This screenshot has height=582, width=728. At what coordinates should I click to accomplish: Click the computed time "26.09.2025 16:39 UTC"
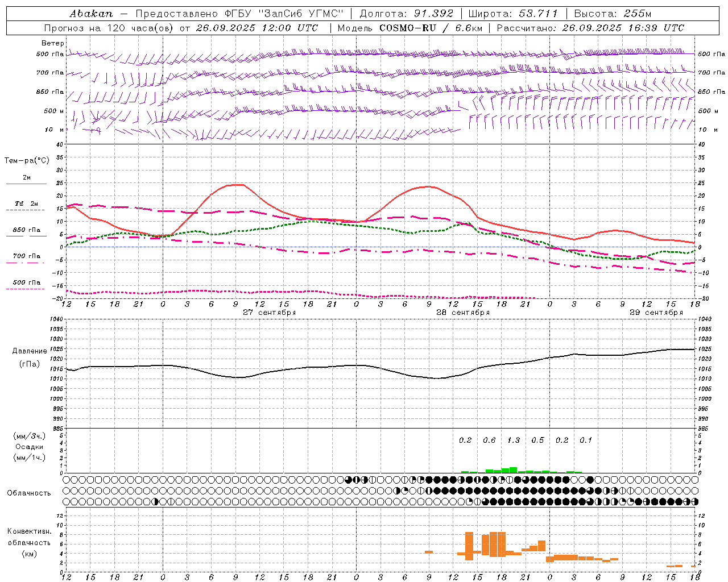point(623,28)
